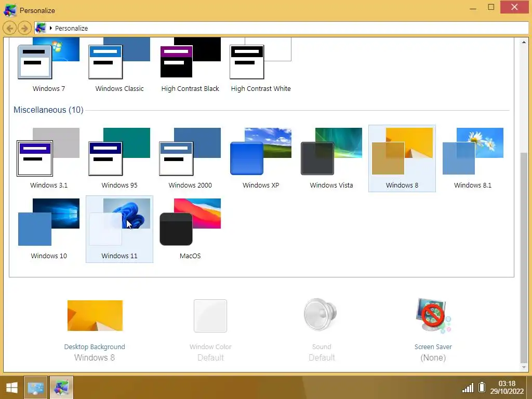Click the Personalize title bar icon

(x=10, y=10)
